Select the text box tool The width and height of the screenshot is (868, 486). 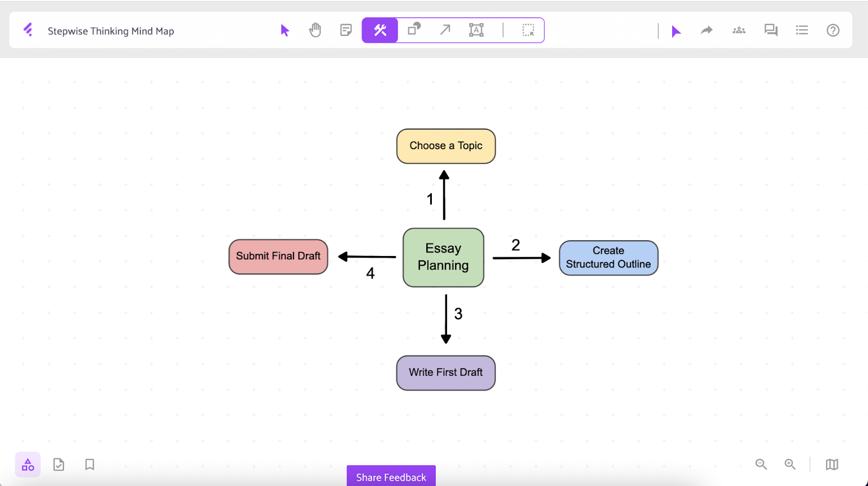point(476,30)
